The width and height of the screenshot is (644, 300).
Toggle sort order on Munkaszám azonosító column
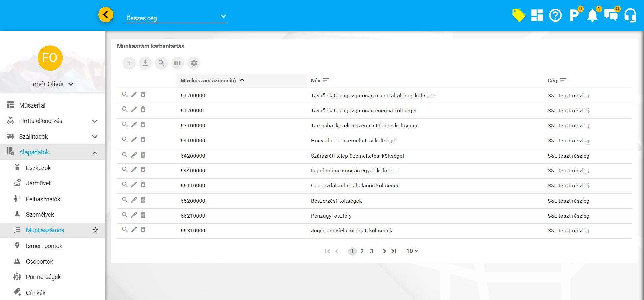[x=242, y=80]
